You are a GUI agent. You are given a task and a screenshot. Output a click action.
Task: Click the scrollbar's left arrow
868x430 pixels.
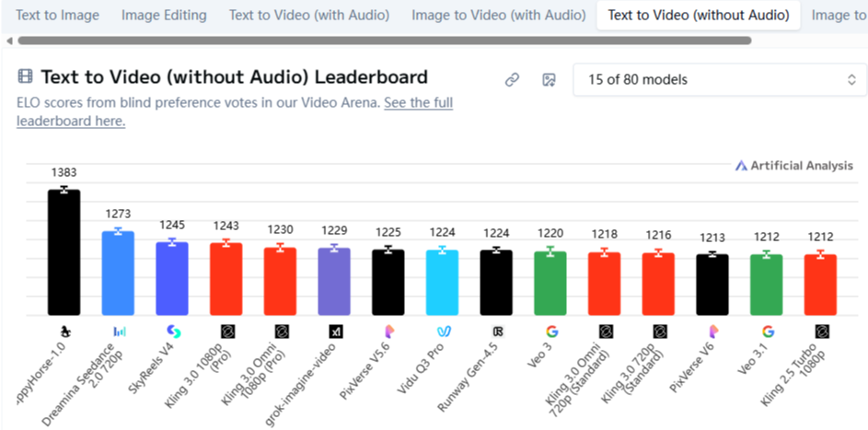pyautogui.click(x=9, y=41)
